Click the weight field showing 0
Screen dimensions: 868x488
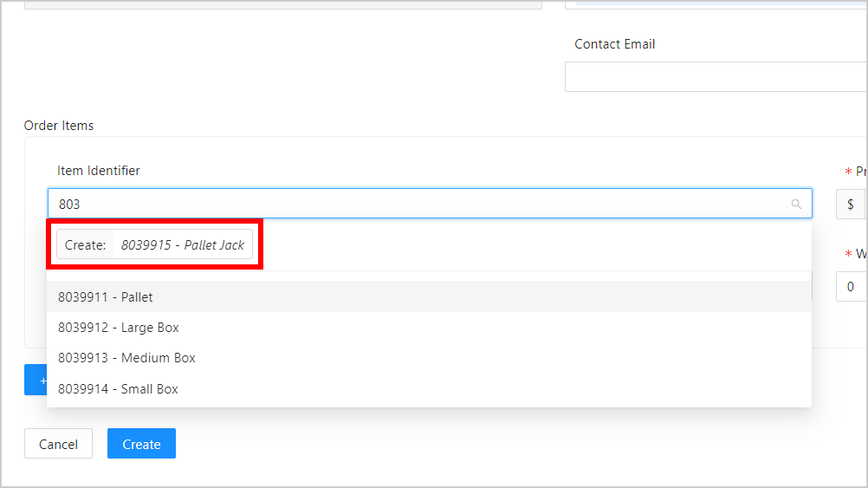[852, 287]
